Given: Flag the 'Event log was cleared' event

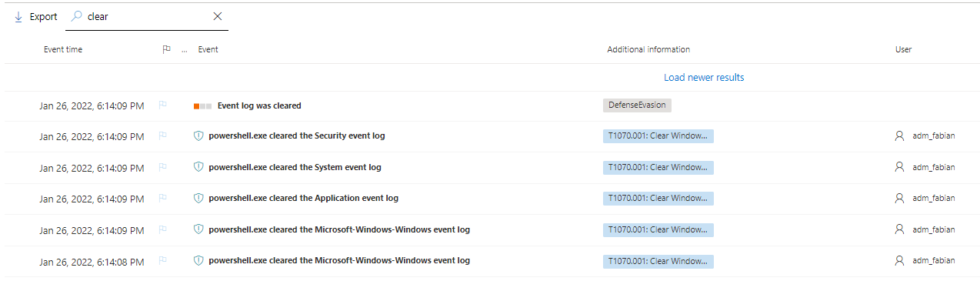Looking at the screenshot, I should 162,105.
